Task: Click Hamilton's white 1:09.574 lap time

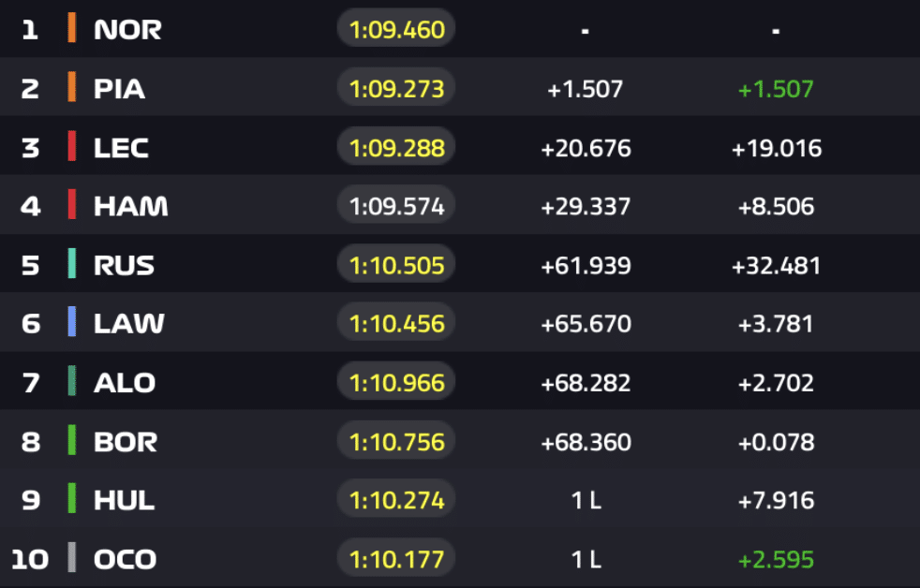Action: [x=396, y=206]
